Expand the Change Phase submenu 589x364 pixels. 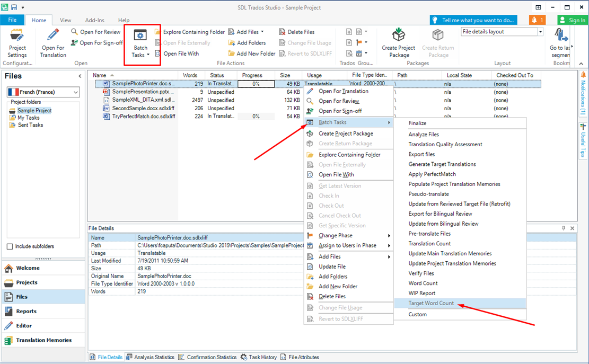point(349,236)
